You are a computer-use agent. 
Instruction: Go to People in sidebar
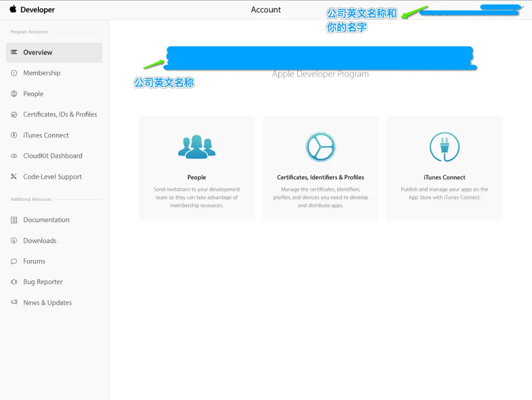[33, 94]
